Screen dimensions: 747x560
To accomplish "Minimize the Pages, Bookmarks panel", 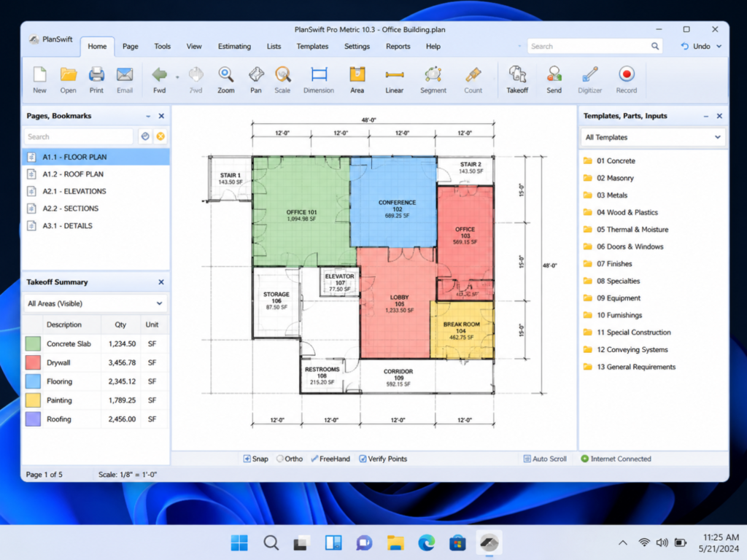I will (x=148, y=116).
